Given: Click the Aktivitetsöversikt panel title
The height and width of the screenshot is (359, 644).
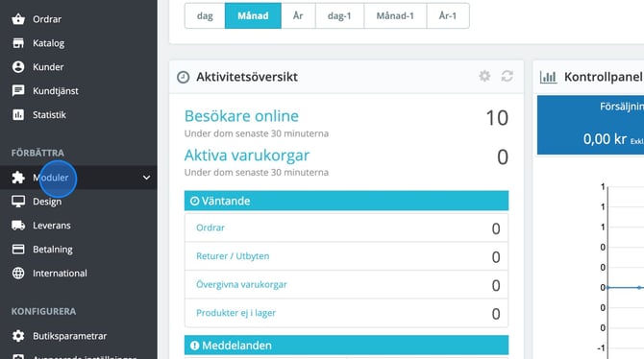Looking at the screenshot, I should pos(247,77).
